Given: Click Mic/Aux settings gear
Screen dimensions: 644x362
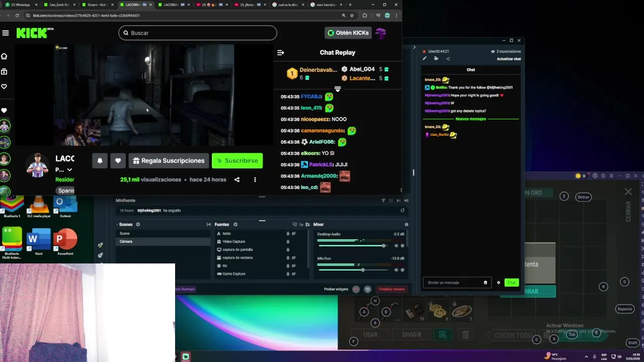Looking at the screenshot, I should pyautogui.click(x=402, y=270).
